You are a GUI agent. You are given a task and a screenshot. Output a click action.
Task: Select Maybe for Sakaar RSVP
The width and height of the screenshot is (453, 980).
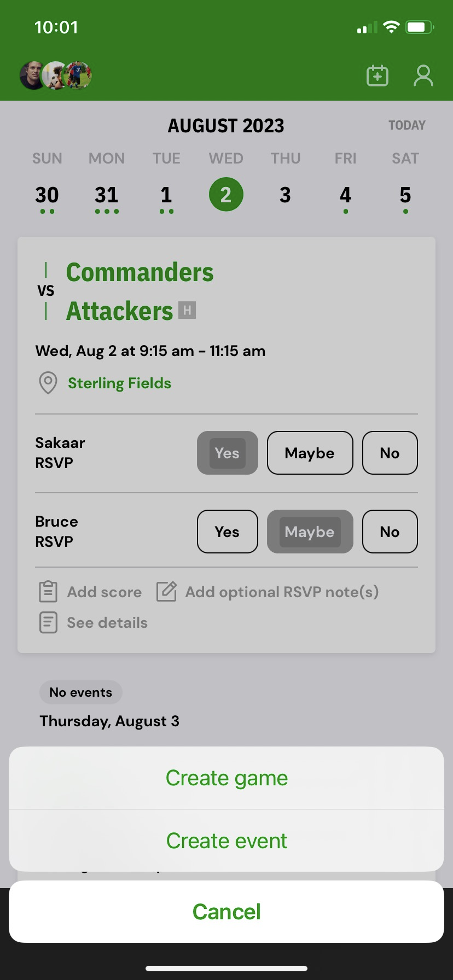(x=310, y=453)
